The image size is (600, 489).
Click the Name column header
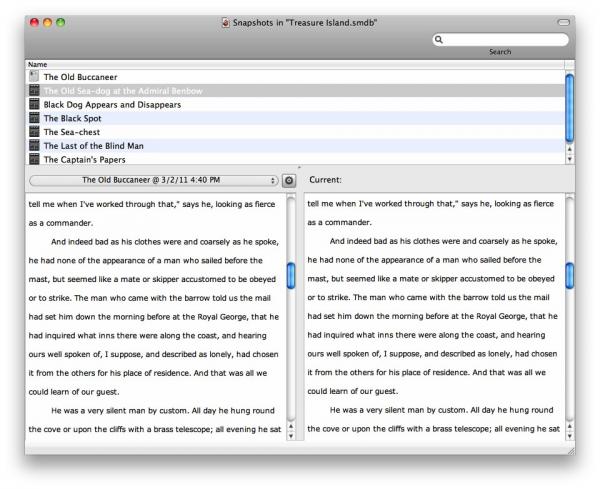(295, 64)
